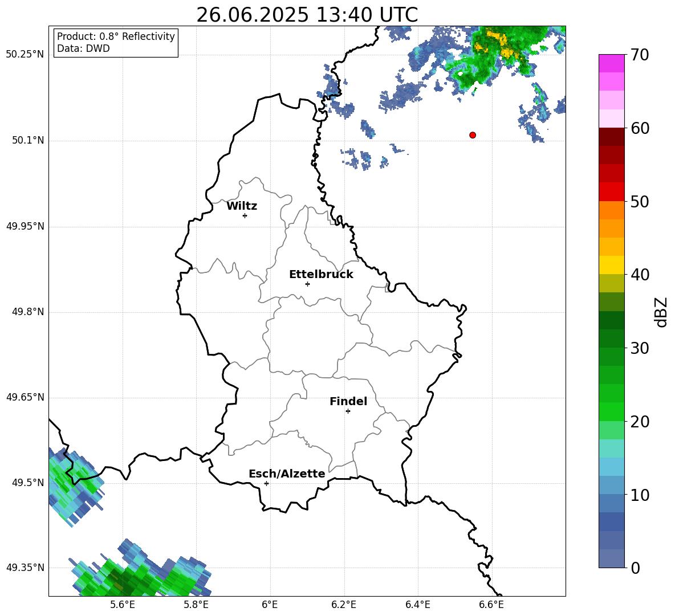The image size is (675, 616).
Task: Click the dark red band below 60 dBZ
Action: (612, 137)
